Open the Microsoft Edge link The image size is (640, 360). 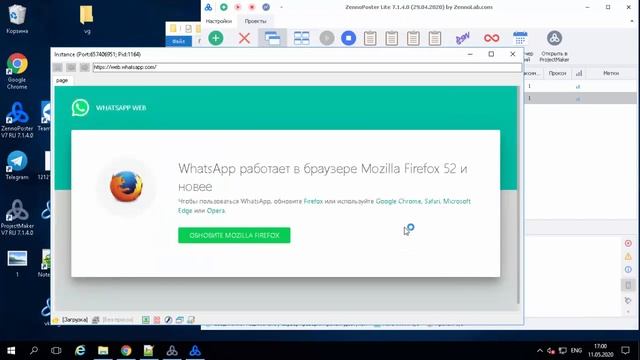click(457, 201)
